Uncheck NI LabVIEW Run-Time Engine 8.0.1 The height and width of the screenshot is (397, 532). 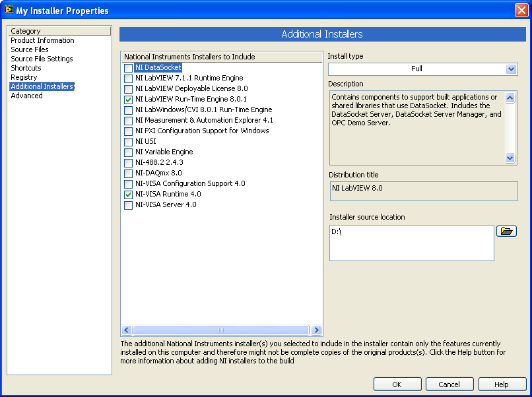128,100
